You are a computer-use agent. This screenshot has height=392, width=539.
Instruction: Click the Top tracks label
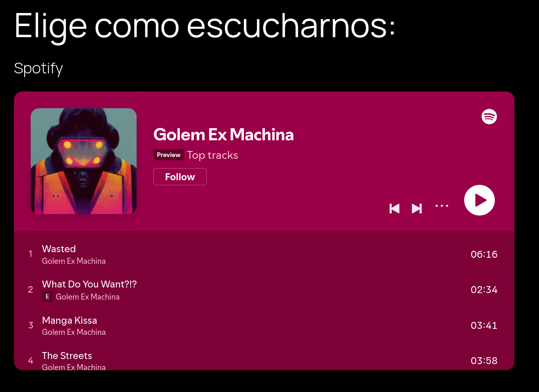tap(212, 155)
